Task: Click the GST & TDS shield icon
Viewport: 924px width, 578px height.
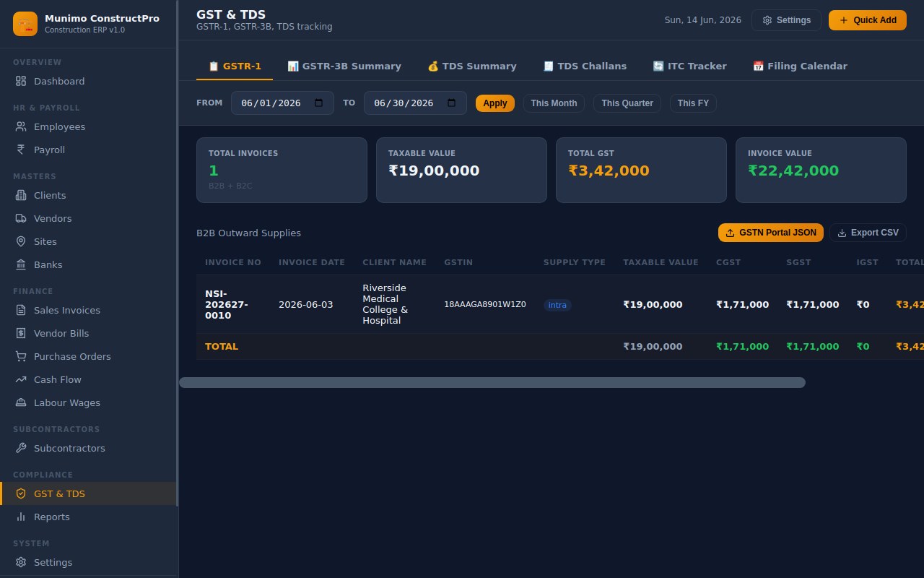Action: 21,493
